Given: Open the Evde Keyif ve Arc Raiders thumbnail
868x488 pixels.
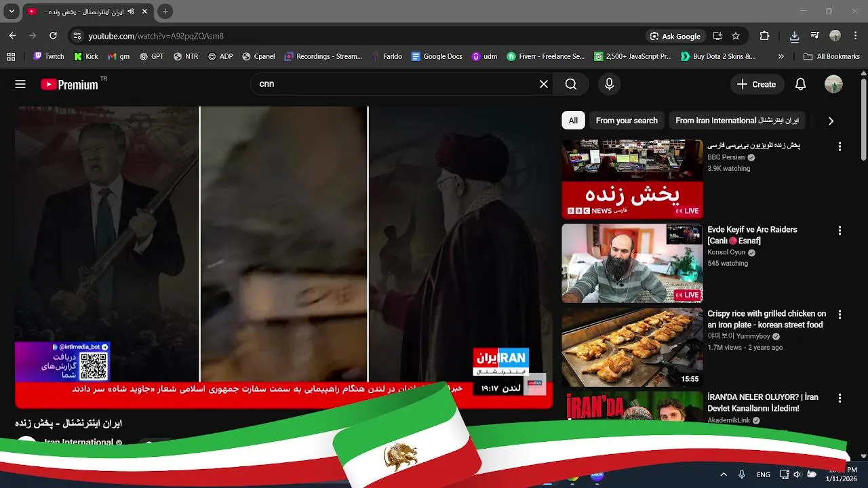Looking at the screenshot, I should (632, 263).
